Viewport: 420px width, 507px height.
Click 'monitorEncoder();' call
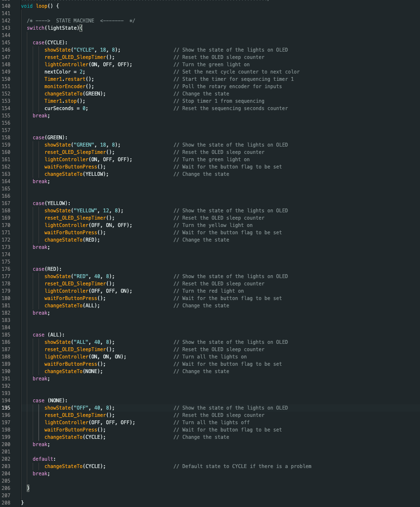pyautogui.click(x=69, y=87)
